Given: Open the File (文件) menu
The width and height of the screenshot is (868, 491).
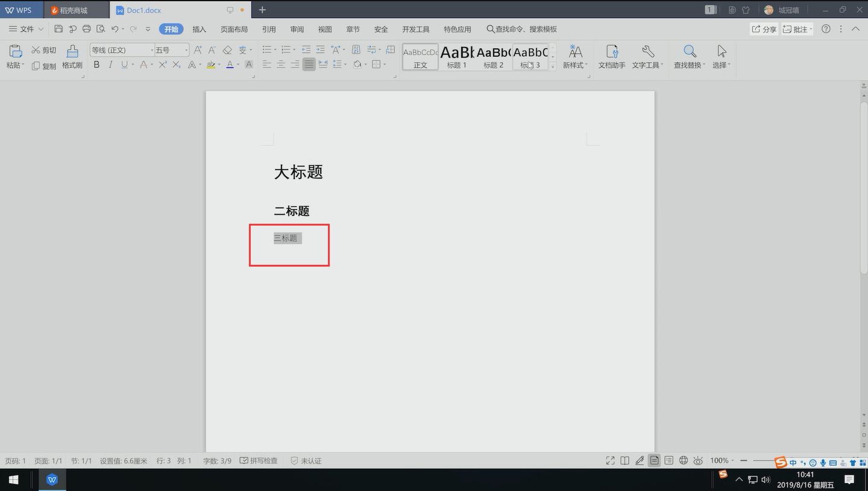Looking at the screenshot, I should click(26, 29).
